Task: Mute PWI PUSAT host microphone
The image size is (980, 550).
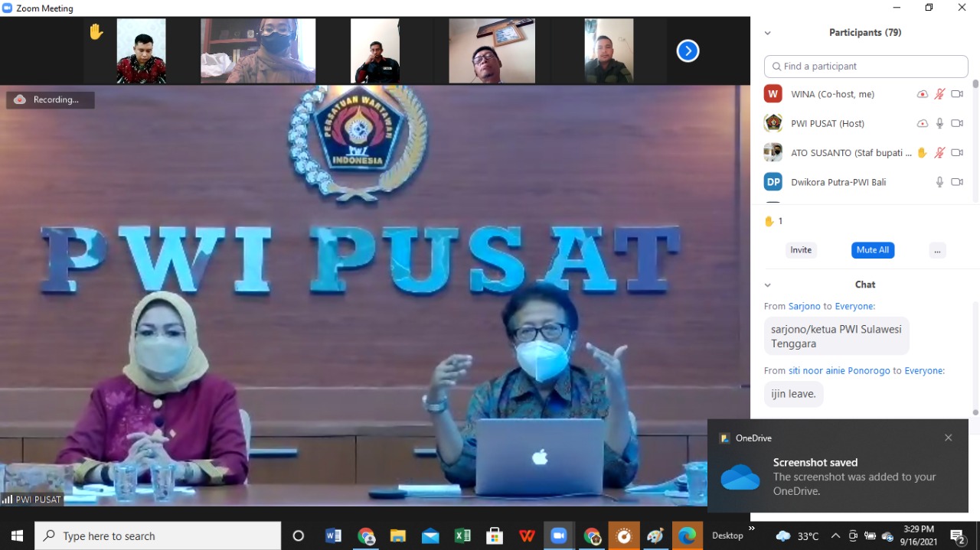Action: (939, 124)
